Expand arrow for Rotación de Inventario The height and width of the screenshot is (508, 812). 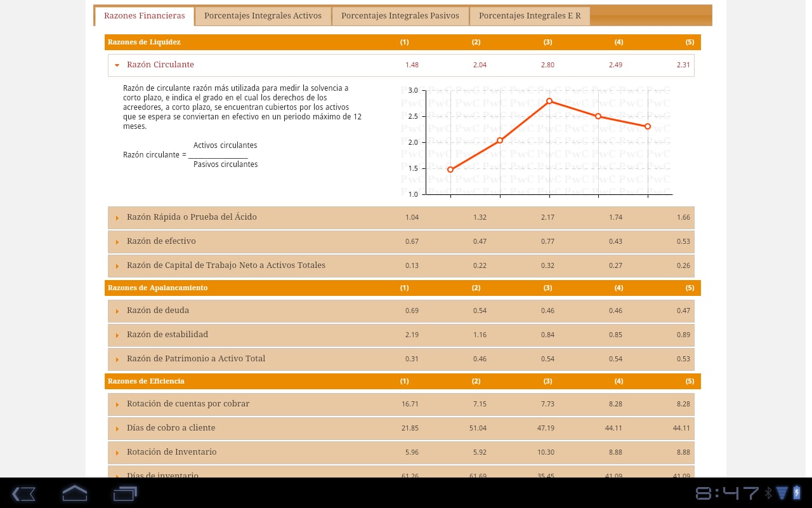[x=117, y=453]
